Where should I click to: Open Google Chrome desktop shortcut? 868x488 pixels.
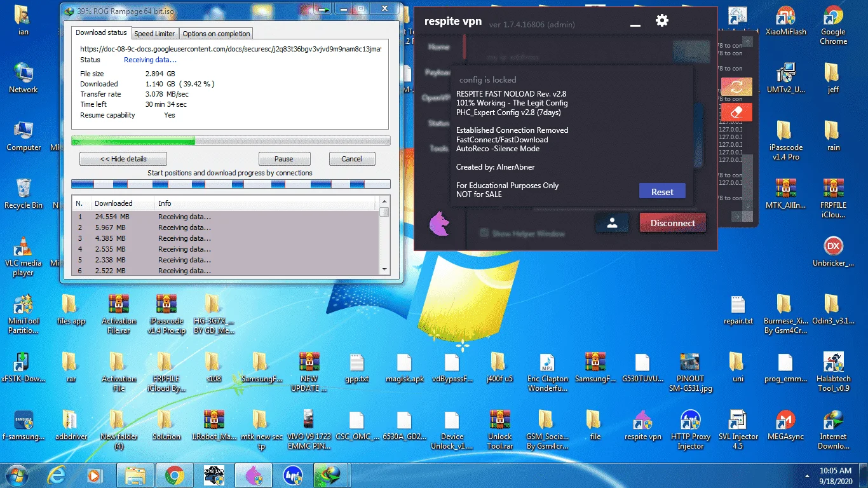click(833, 26)
